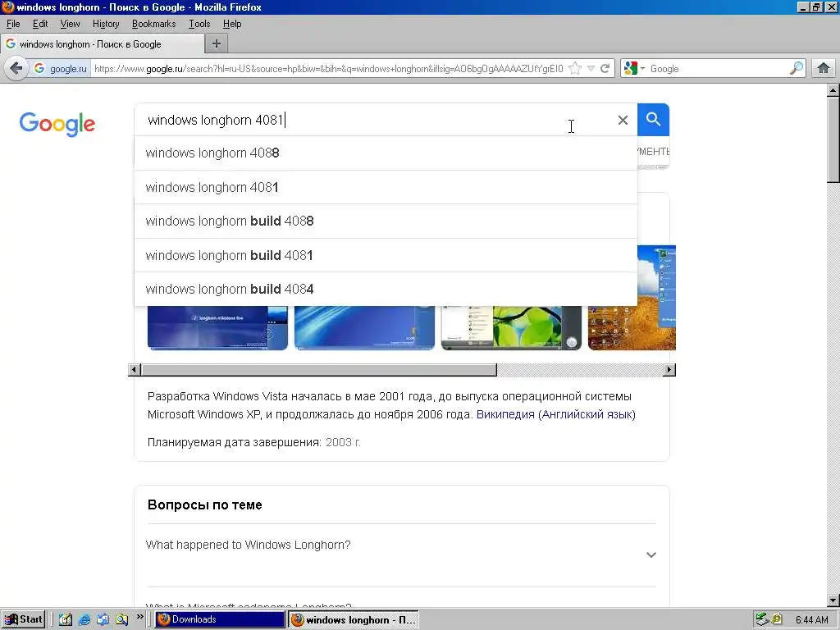
Task: Click the image carousel right scroll arrow
Action: 669,370
